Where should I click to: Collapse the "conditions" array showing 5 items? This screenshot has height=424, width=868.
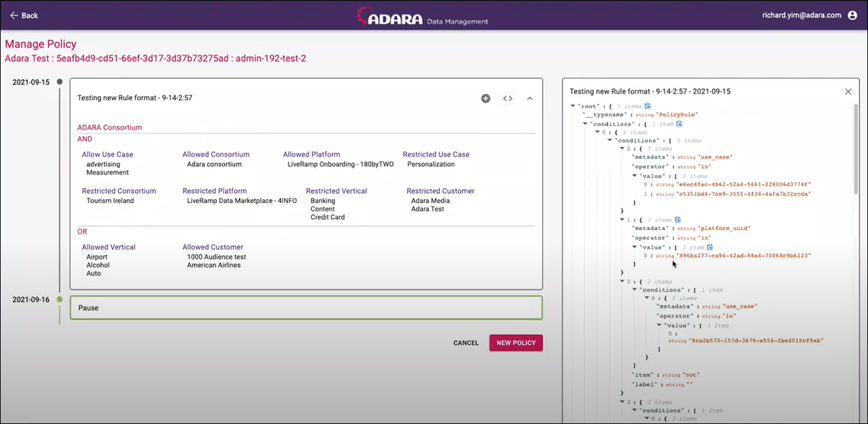click(x=609, y=140)
